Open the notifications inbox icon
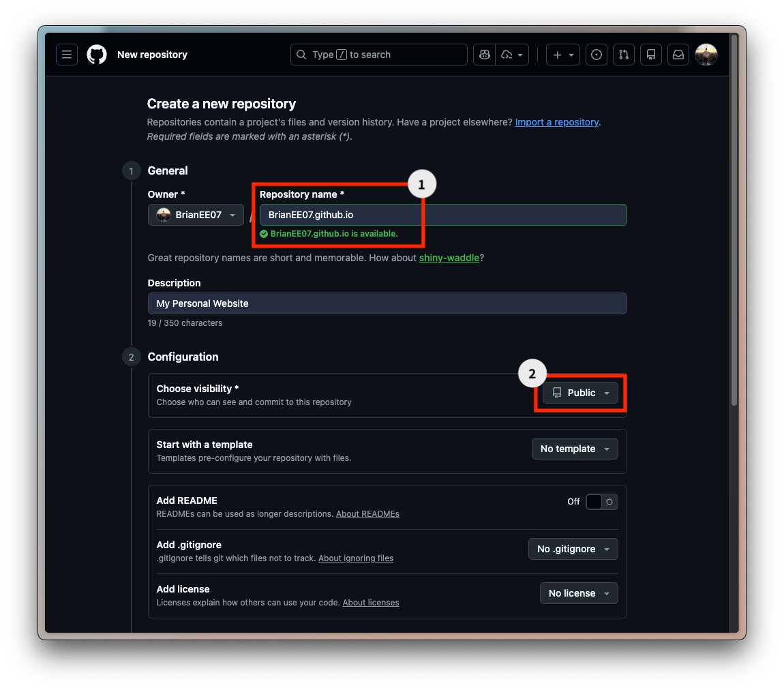This screenshot has width=784, height=690. [678, 55]
